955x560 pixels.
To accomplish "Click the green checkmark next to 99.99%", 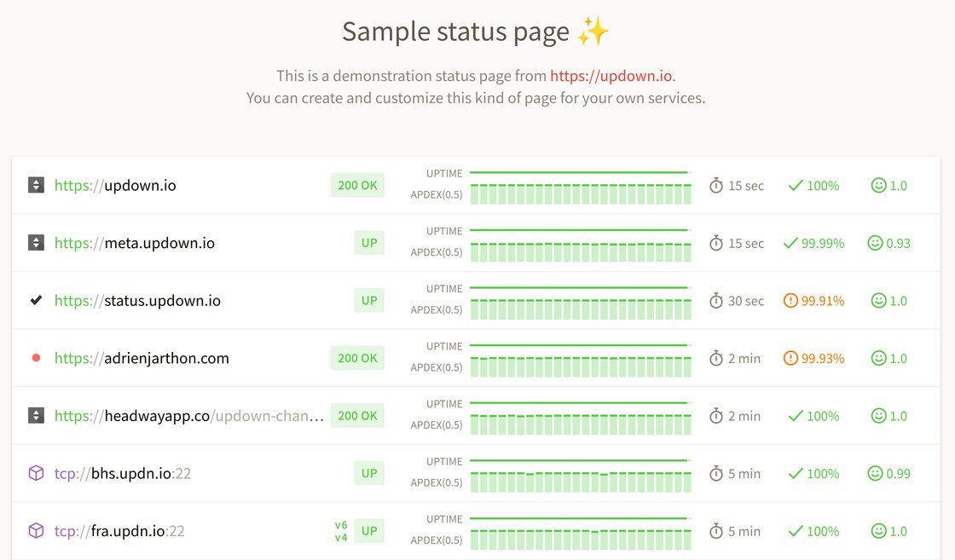I will pos(790,243).
